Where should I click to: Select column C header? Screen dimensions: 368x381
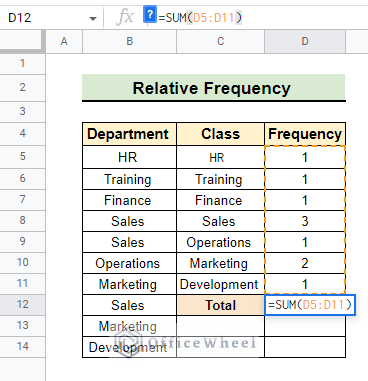(x=220, y=41)
